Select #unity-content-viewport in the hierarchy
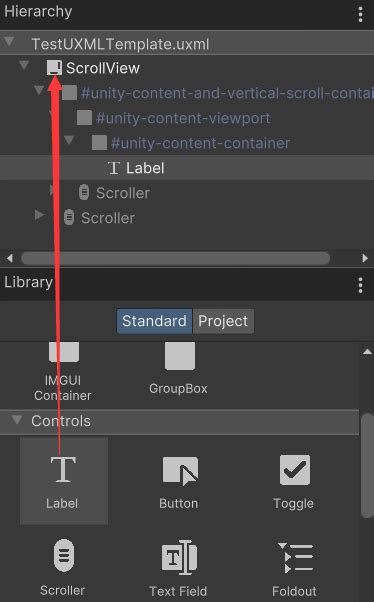The height and width of the screenshot is (602, 374). [183, 118]
